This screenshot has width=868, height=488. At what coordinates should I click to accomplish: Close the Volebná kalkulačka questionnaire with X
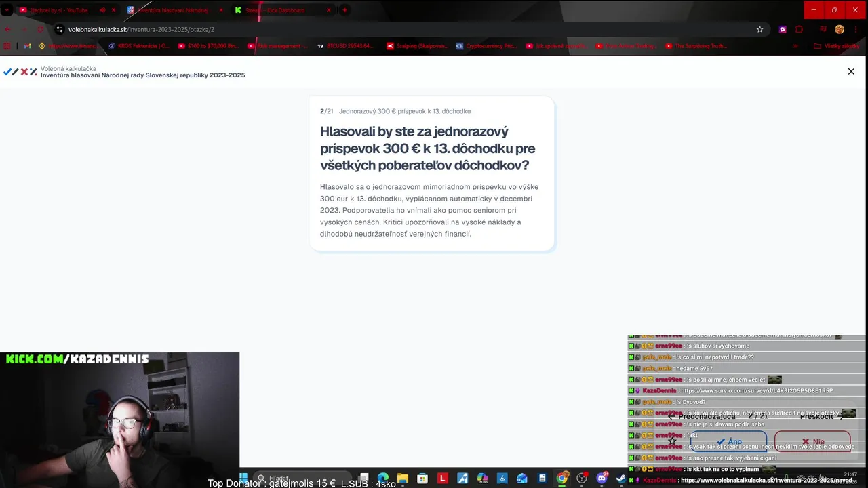851,71
